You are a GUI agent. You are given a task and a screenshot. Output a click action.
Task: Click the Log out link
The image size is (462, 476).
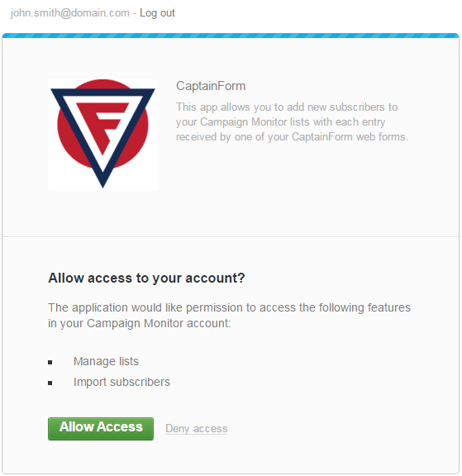click(157, 13)
